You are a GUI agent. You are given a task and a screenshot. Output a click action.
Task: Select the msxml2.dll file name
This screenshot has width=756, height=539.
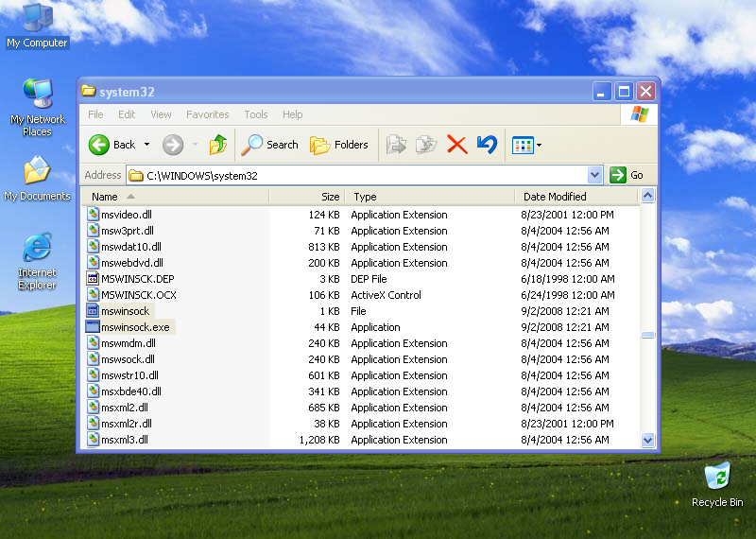pyautogui.click(x=125, y=408)
